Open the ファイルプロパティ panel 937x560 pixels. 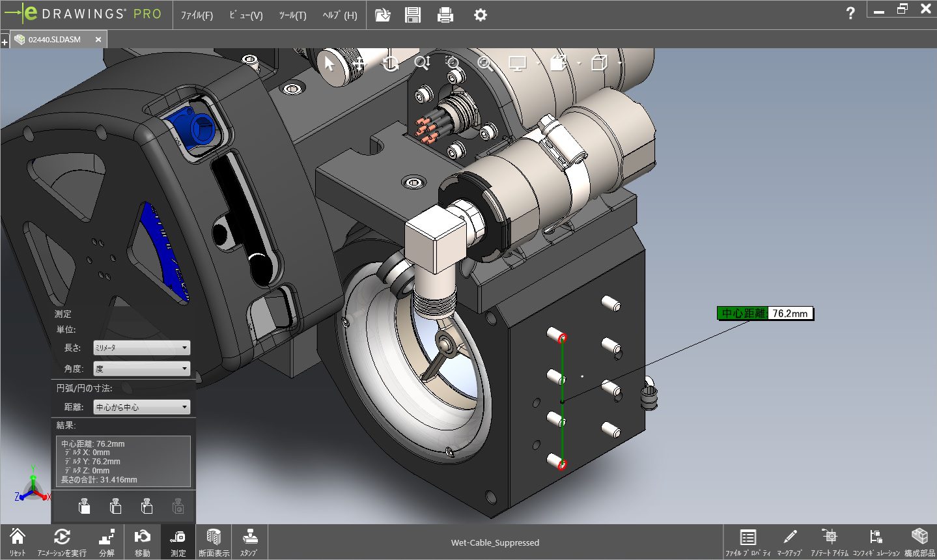(748, 542)
